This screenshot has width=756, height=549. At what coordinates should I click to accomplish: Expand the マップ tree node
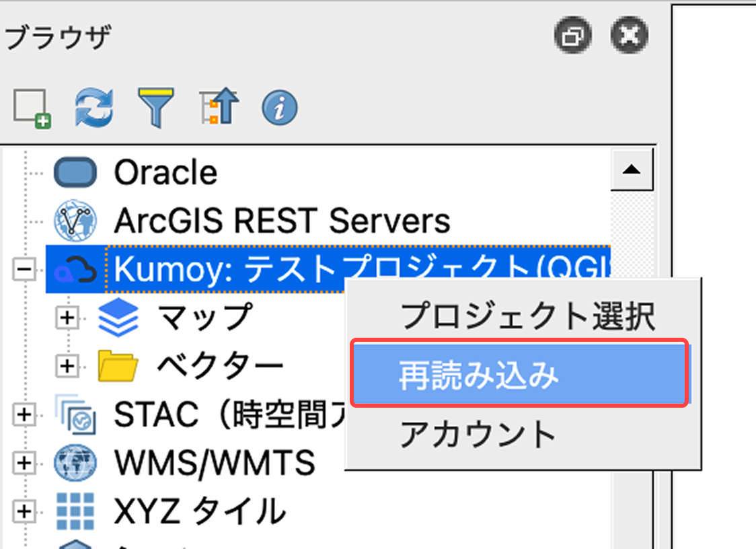coord(67,318)
